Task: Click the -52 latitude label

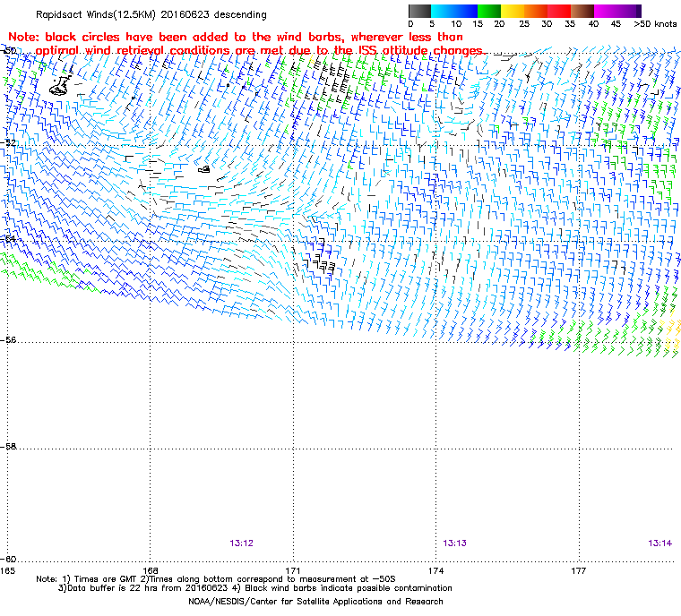Action: coord(8,142)
